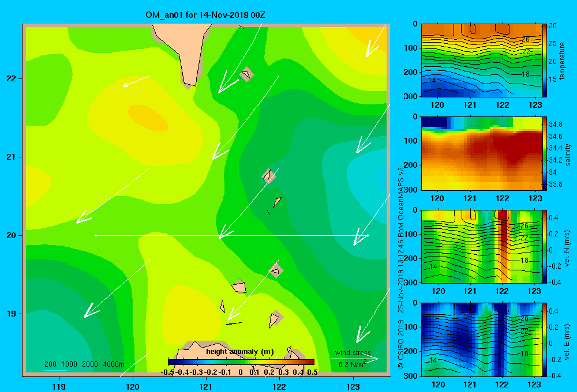Viewport: 577px width, 392px height.
Task: Click the "0.2 N/m" wind stress value
Action: click(353, 364)
